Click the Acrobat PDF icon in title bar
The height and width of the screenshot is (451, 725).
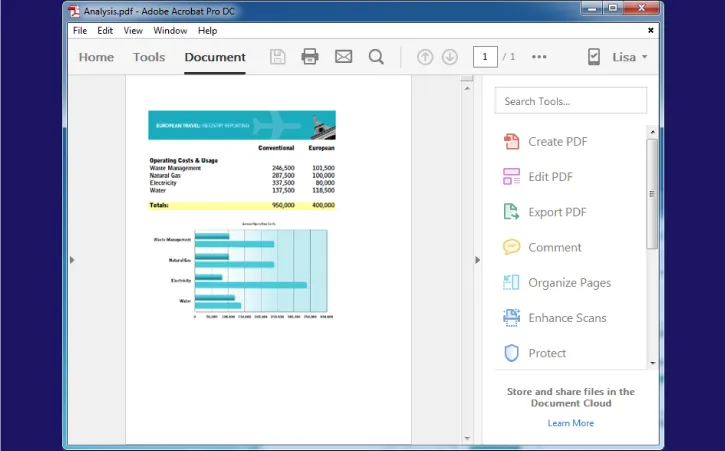(x=74, y=11)
